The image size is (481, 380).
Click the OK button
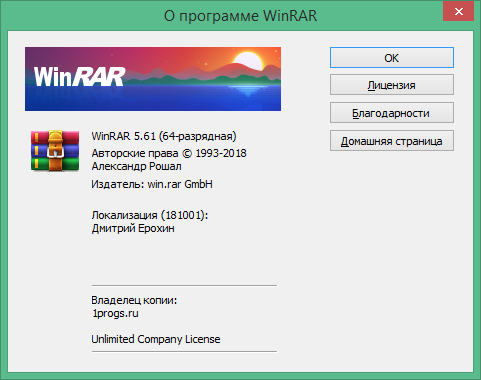[392, 58]
